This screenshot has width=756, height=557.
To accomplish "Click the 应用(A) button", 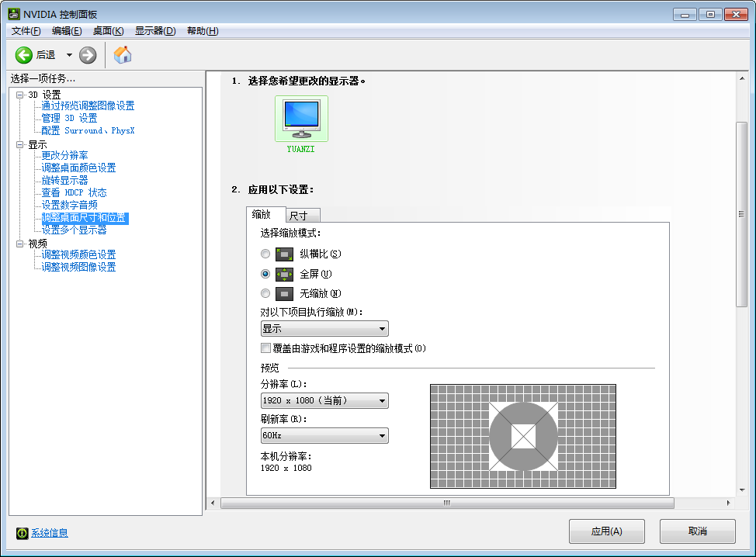I will coord(606,531).
